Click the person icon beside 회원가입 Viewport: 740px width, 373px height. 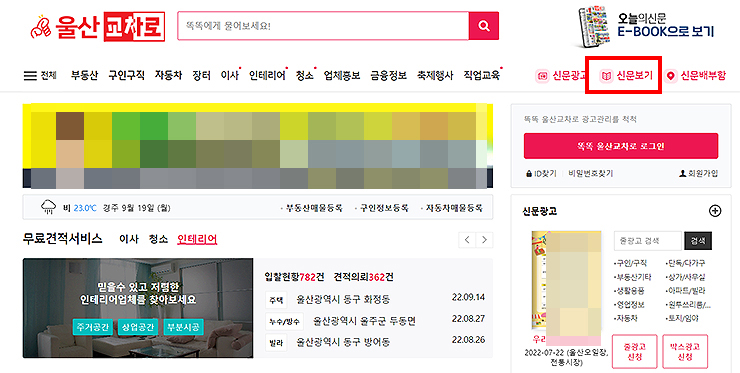tap(682, 174)
